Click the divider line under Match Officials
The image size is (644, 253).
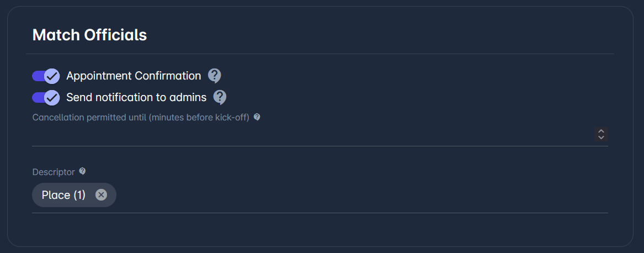320,54
